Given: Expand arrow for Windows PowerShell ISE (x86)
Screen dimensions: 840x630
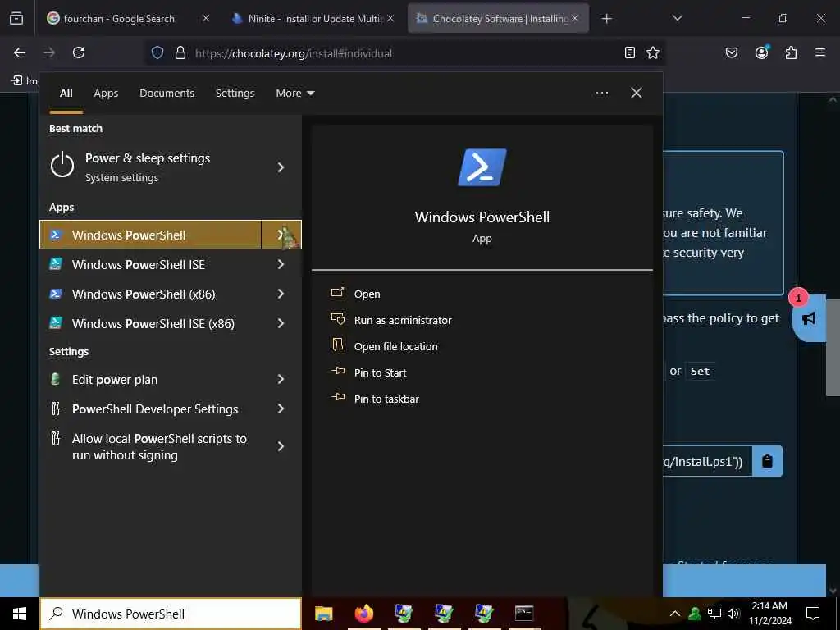Looking at the screenshot, I should (281, 323).
